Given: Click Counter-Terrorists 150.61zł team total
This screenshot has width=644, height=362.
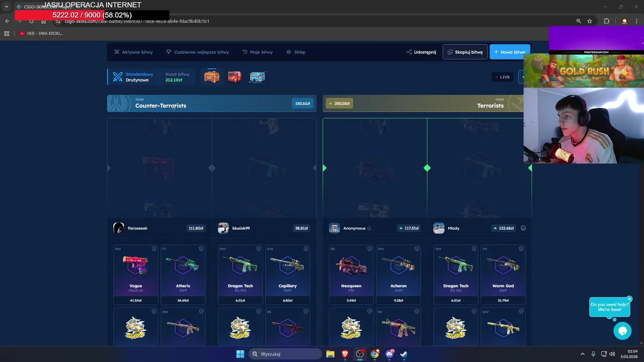Looking at the screenshot, I should coord(302,104).
